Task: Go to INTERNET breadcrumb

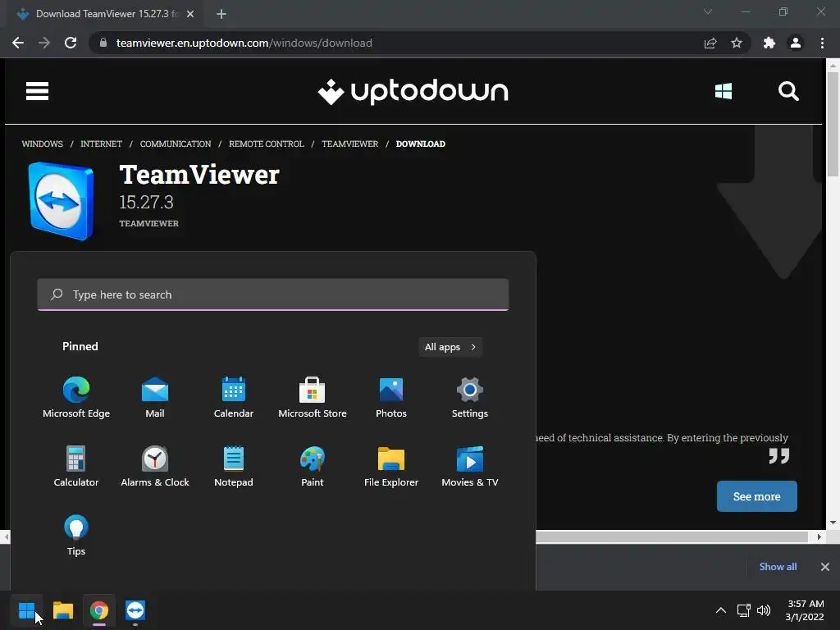Action: click(101, 144)
